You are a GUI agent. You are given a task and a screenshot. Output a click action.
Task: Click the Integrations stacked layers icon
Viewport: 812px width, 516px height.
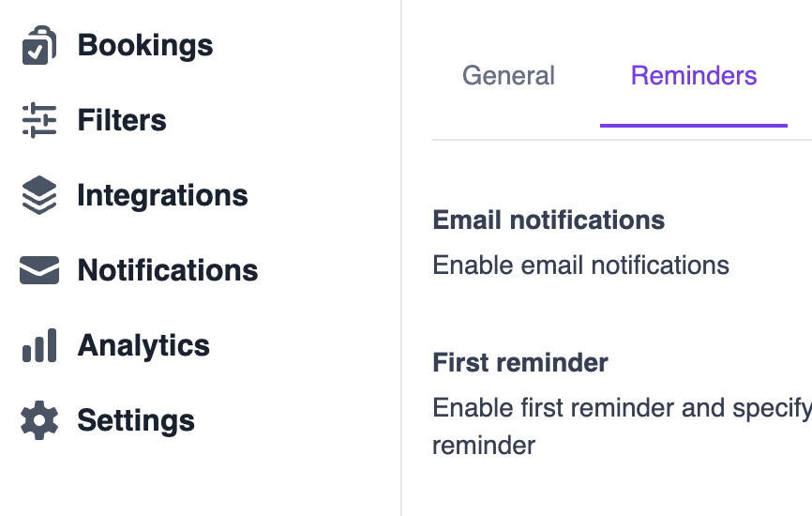tap(38, 195)
